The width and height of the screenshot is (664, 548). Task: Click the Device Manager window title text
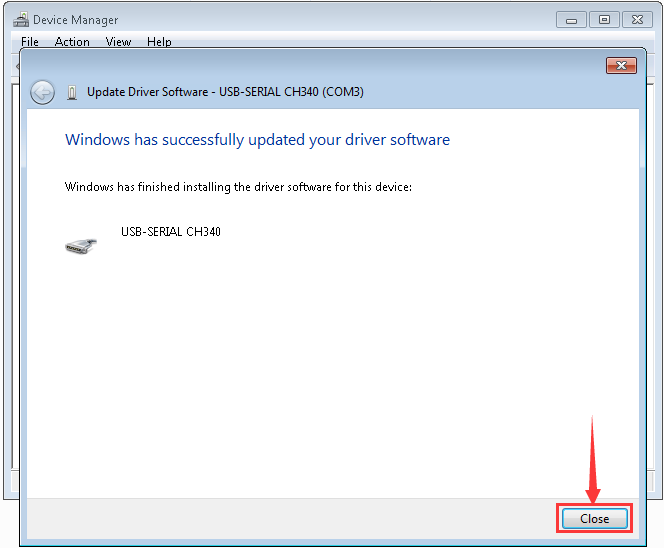75,20
